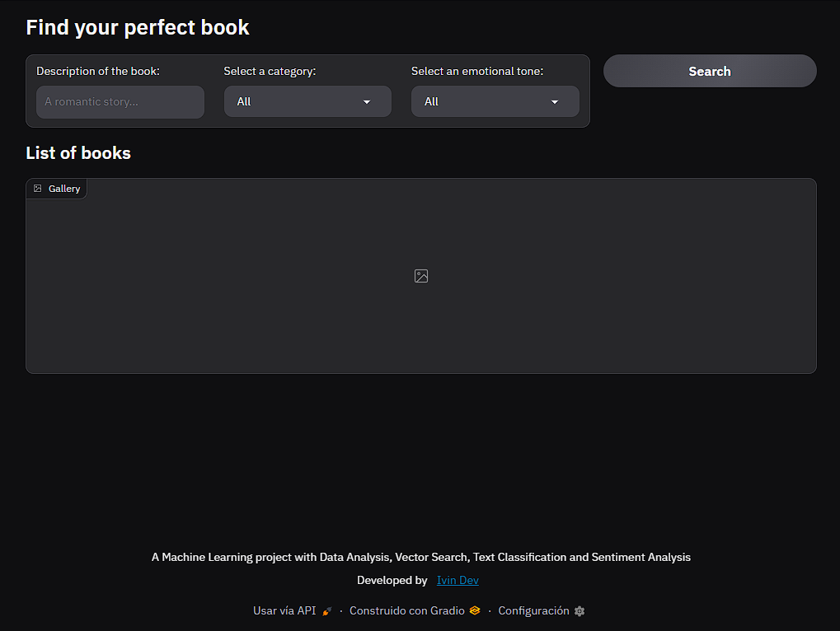Screen dimensions: 840x631
Task: Open the Ivin Dev link
Action: click(458, 580)
